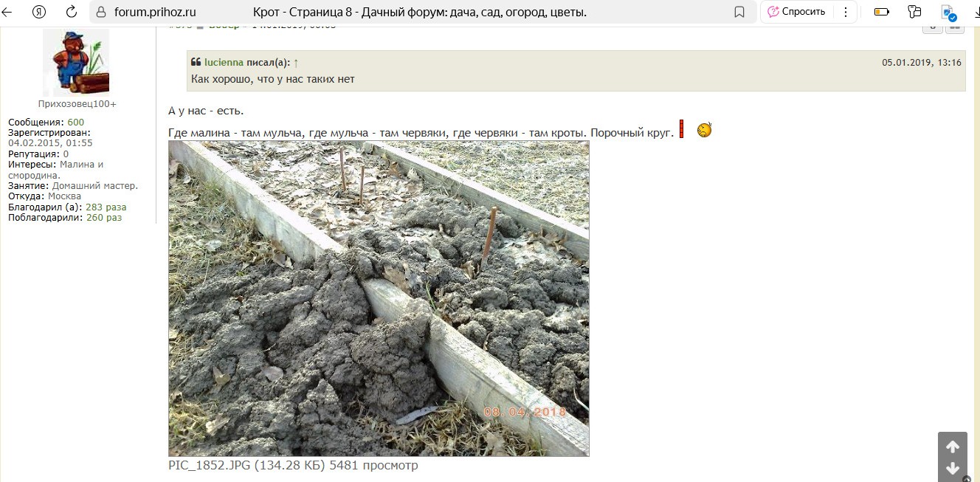980x482 pixels.
Task: Jump to page top with up arrow button
Action: pos(953,447)
